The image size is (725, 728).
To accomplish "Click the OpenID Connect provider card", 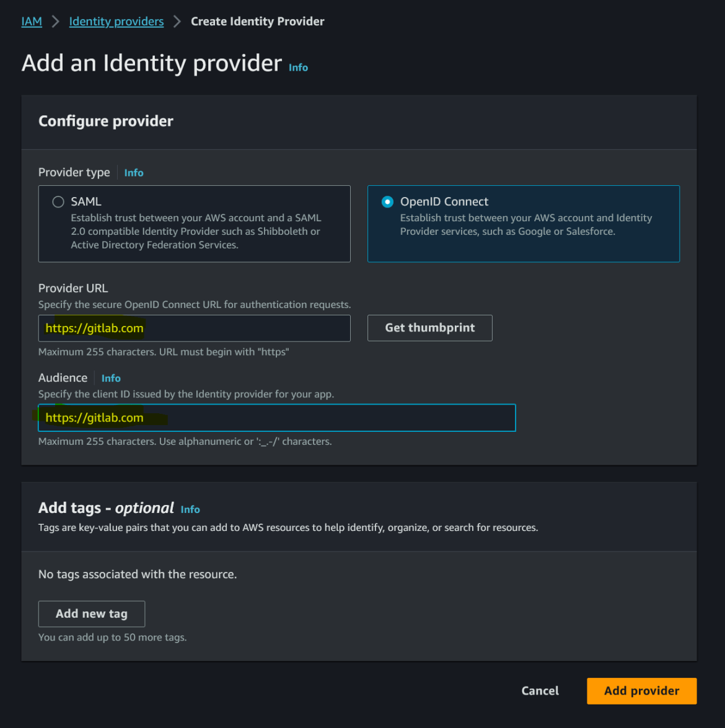I will 524,224.
